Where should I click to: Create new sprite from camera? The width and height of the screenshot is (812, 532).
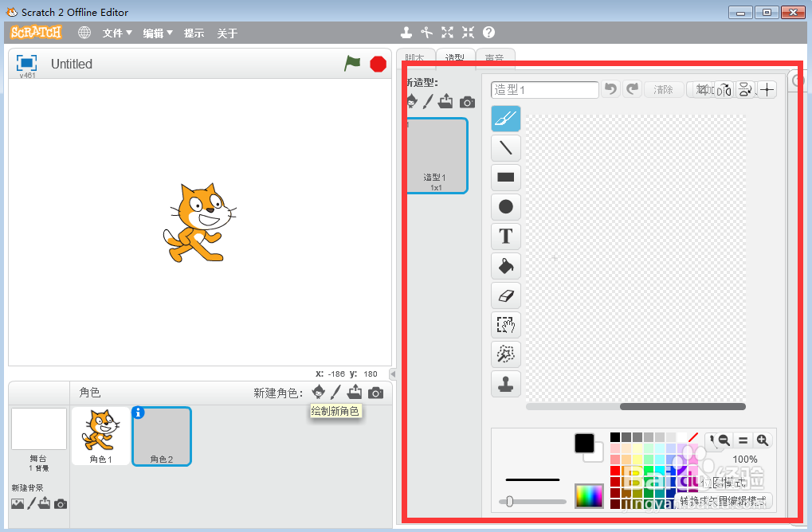[x=376, y=393]
